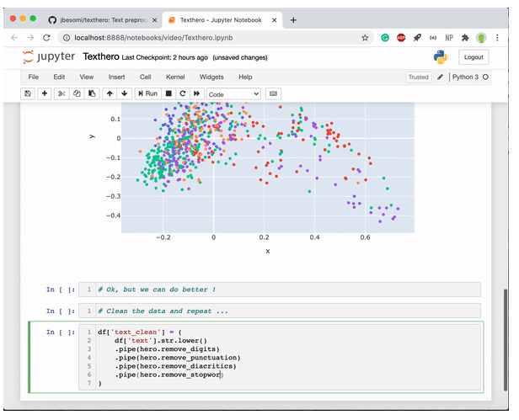Cut selected cells with scissors icon
Screen dimensions: 519x420
coord(62,94)
